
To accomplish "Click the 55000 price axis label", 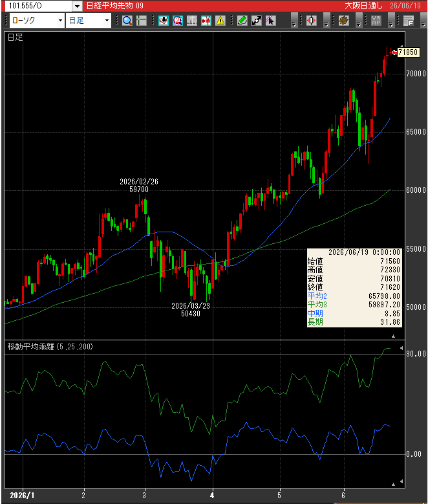I will click(x=416, y=249).
